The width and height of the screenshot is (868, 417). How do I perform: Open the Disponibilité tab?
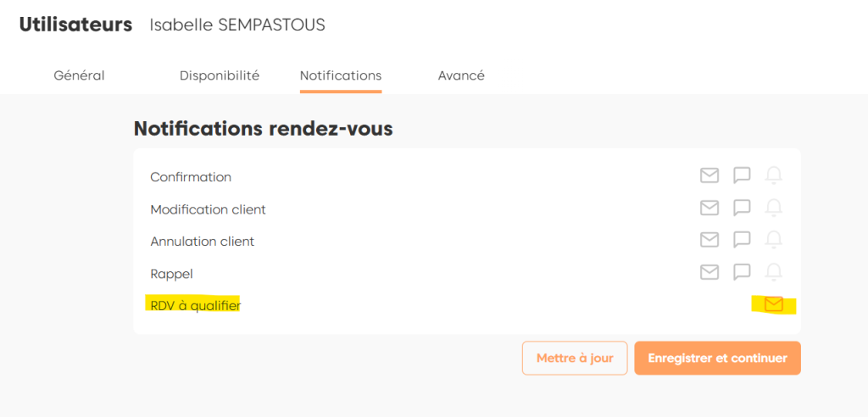click(x=220, y=75)
